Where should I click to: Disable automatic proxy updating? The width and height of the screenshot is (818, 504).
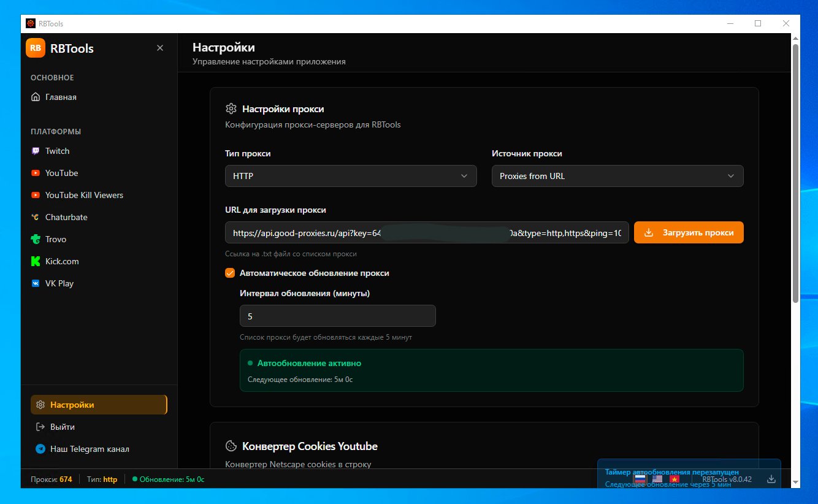[229, 273]
